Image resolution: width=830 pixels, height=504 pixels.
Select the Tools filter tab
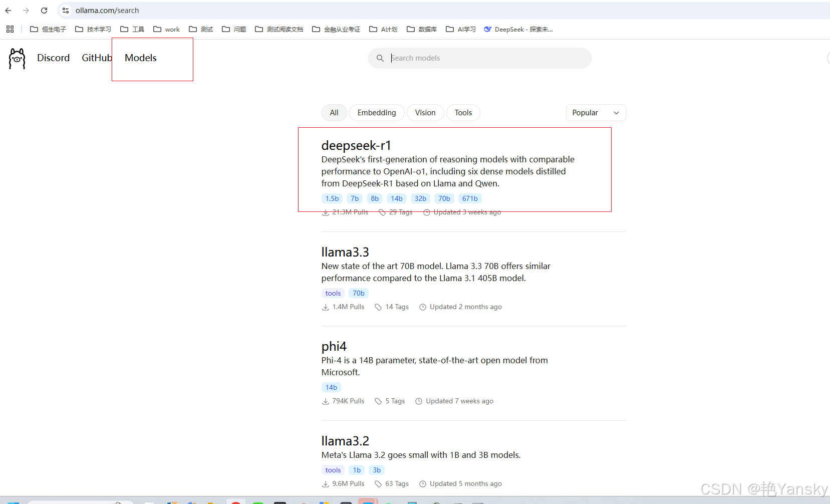463,113
